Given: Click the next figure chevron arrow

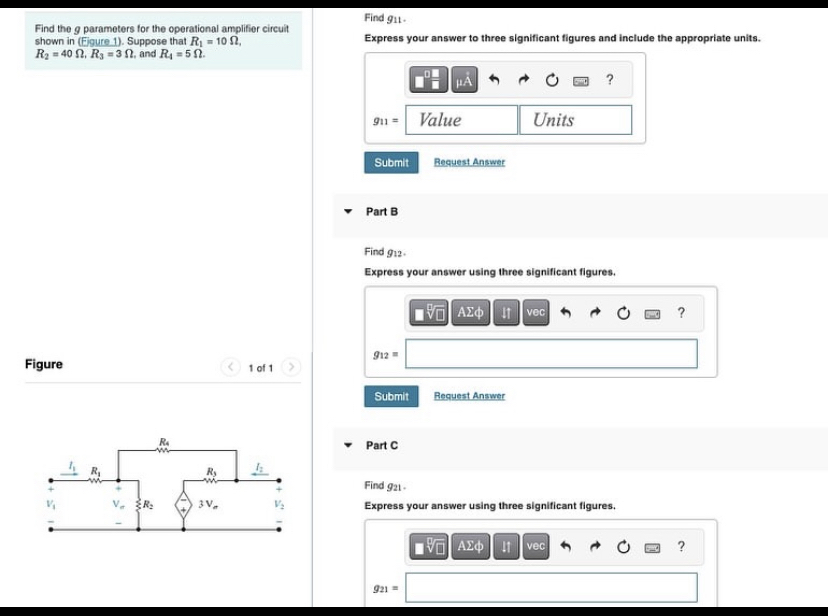Looking at the screenshot, I should point(290,367).
